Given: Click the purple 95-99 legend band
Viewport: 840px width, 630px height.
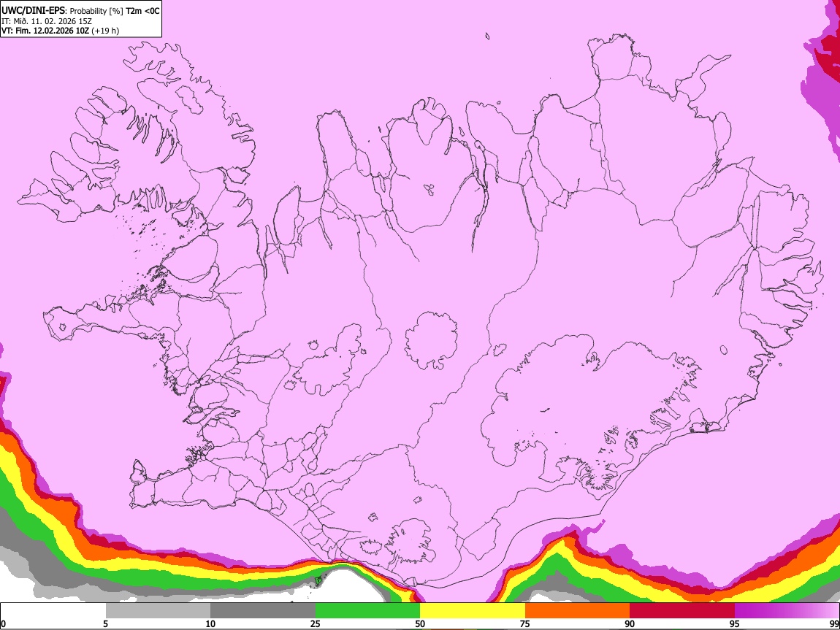Looking at the screenshot, I should tap(787, 611).
